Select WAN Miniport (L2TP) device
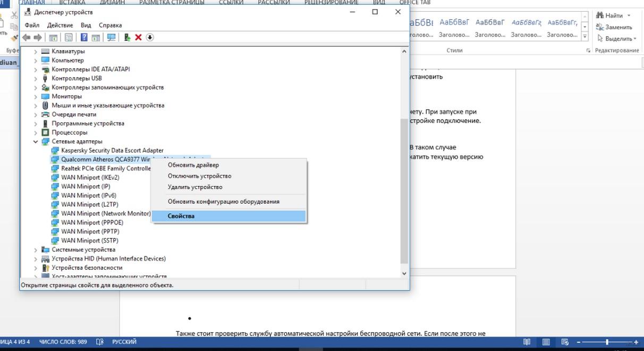 click(x=89, y=205)
